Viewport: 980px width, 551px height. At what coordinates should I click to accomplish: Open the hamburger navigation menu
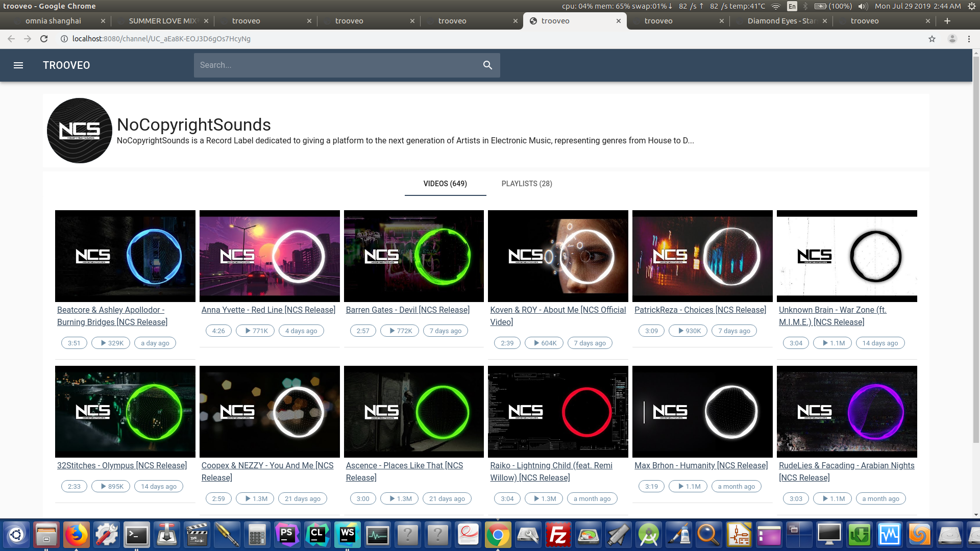pyautogui.click(x=18, y=65)
